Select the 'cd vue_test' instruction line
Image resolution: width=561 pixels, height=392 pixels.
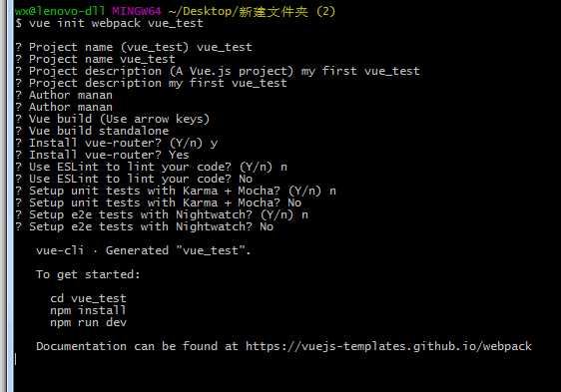click(88, 298)
